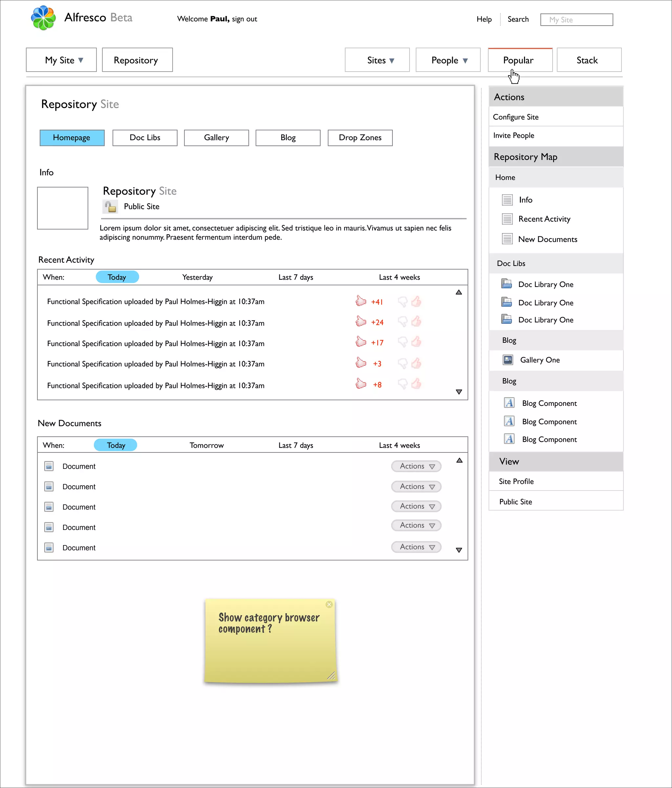This screenshot has height=788, width=672.
Task: Select Last 4 weeks in Recent Activity
Action: 399,277
